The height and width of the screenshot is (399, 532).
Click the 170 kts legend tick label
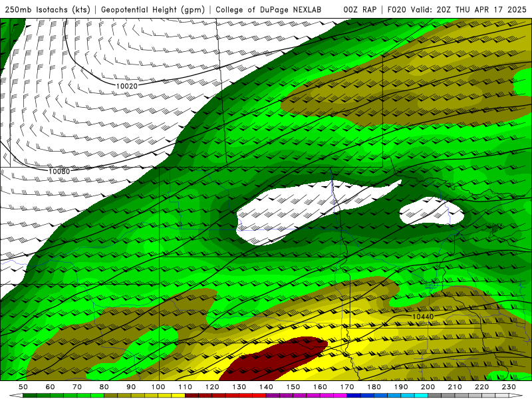[347, 387]
